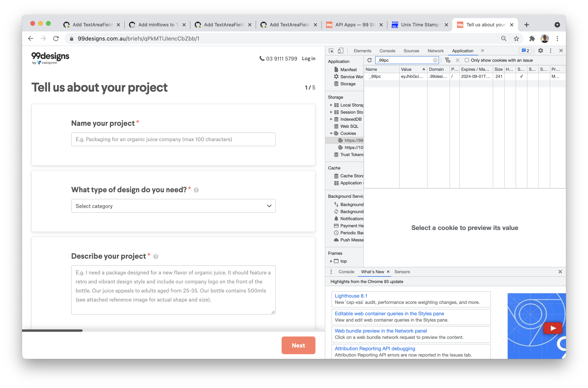Enable only show cookies with an issue
The width and height of the screenshot is (588, 388).
coord(467,60)
